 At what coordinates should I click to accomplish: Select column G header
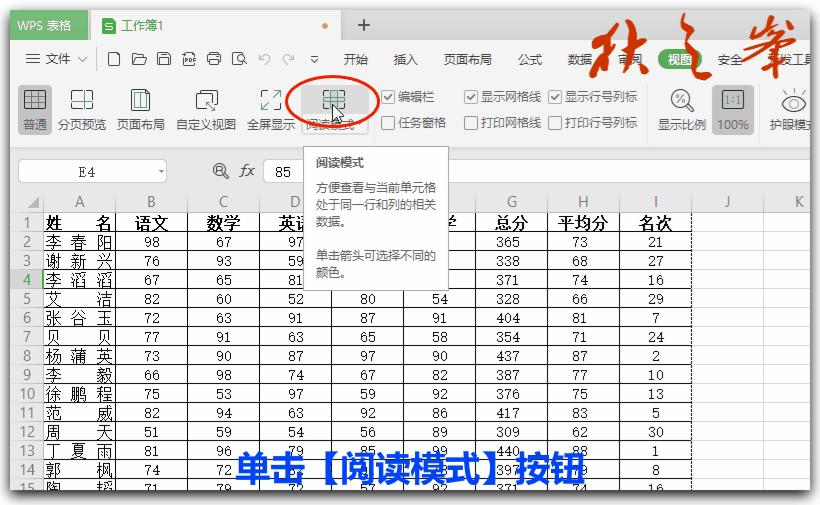[511, 202]
